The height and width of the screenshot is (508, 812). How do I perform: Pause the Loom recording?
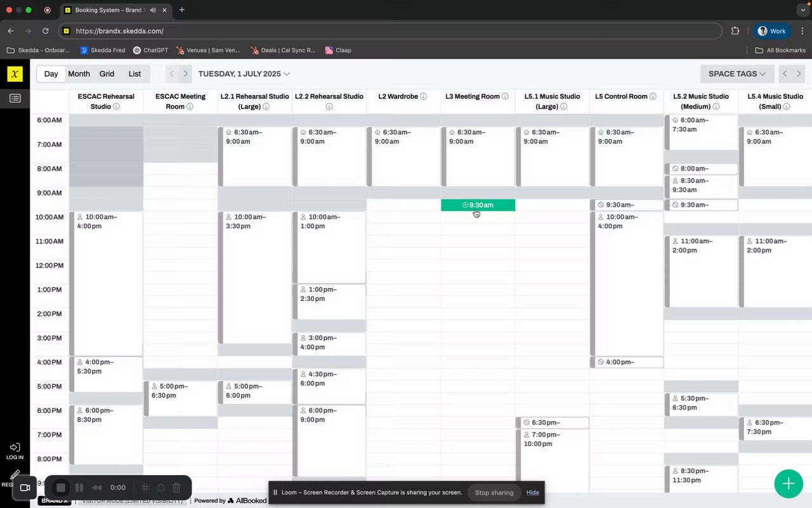[x=79, y=488]
